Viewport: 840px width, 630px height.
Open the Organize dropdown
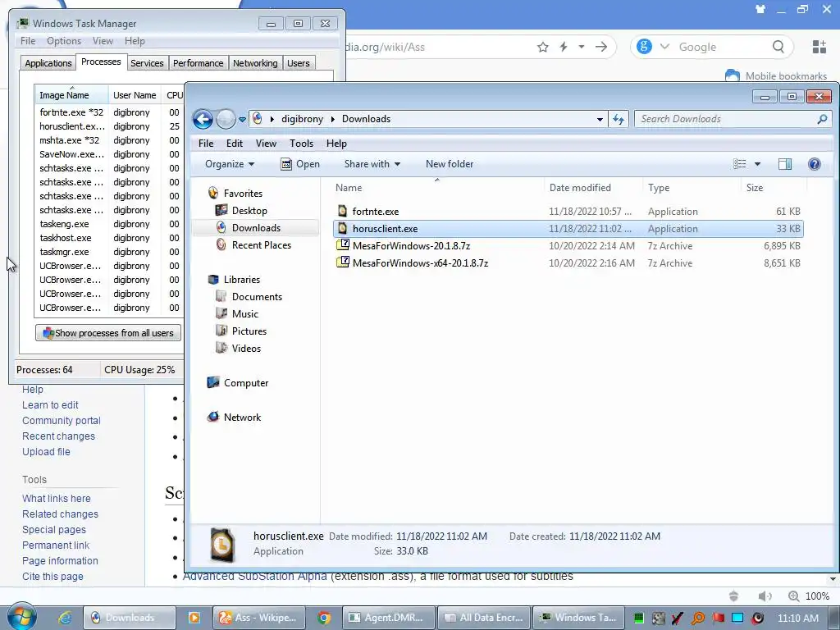230,164
